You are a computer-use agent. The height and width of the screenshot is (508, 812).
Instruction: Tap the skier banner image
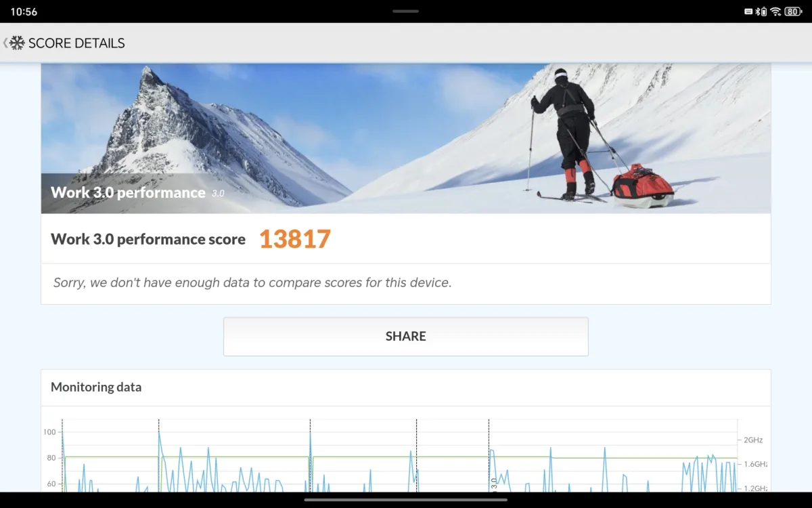406,139
